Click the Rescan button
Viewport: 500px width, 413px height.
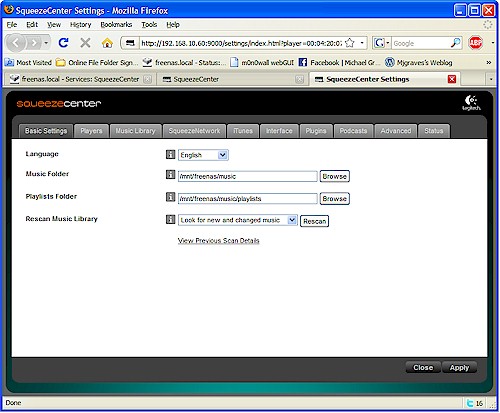pos(314,221)
